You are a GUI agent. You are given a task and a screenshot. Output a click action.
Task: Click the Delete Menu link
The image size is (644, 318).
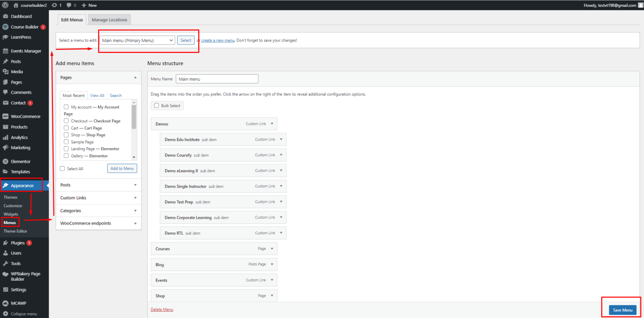[162, 310]
